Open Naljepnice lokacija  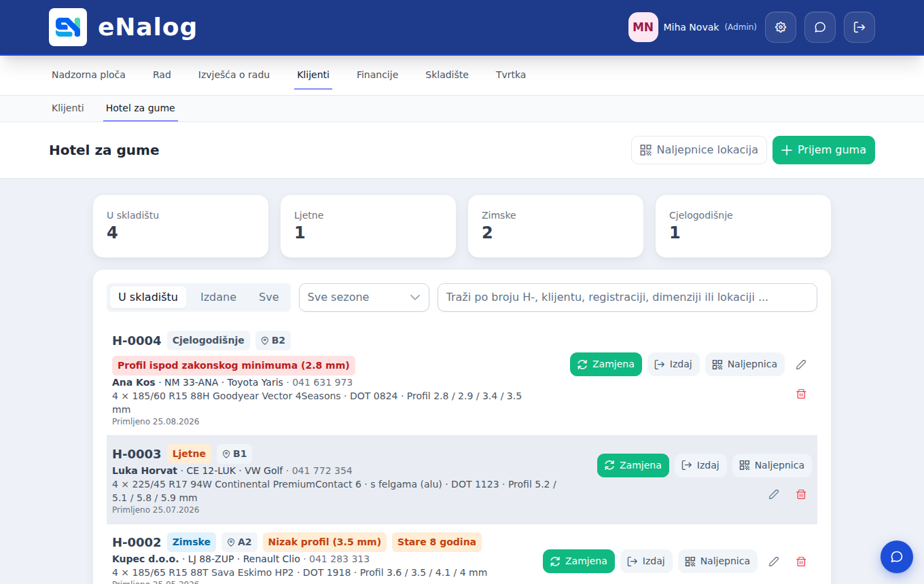[699, 150]
